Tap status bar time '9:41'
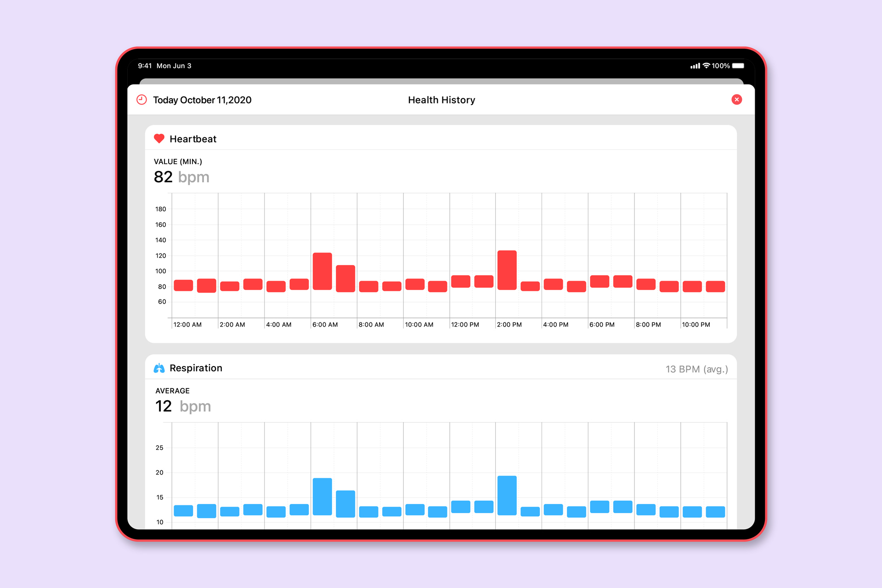This screenshot has width=882, height=588. [145, 66]
